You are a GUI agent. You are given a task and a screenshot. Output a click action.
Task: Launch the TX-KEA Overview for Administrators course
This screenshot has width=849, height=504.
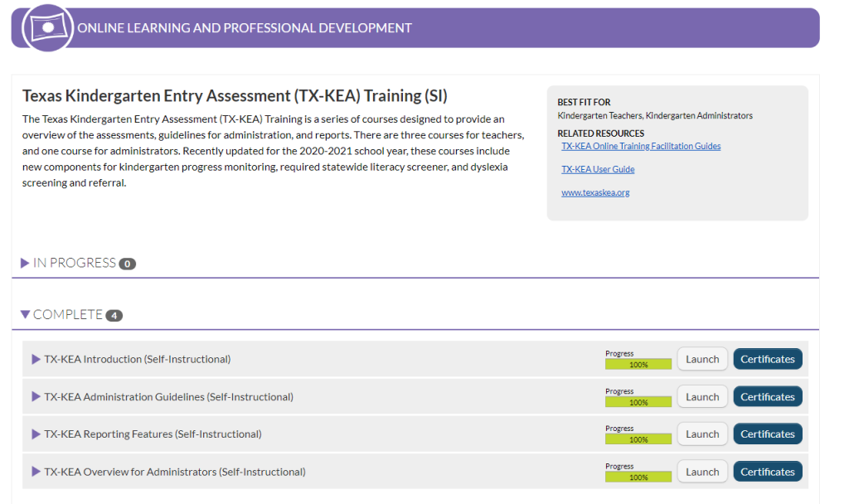[701, 471]
